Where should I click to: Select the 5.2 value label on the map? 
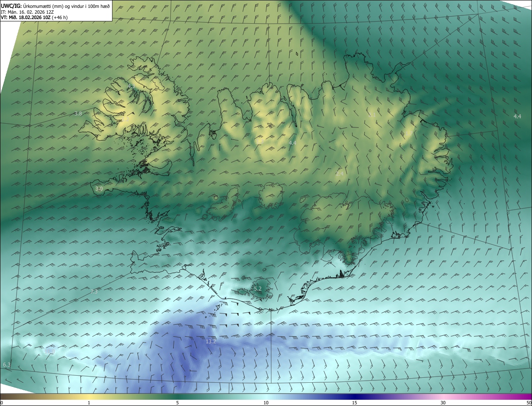click(258, 289)
